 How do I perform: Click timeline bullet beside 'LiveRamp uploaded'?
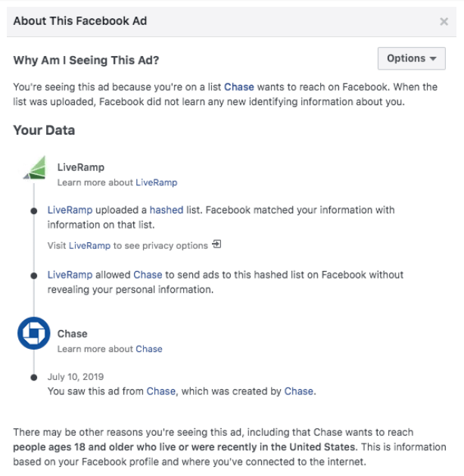point(33,210)
